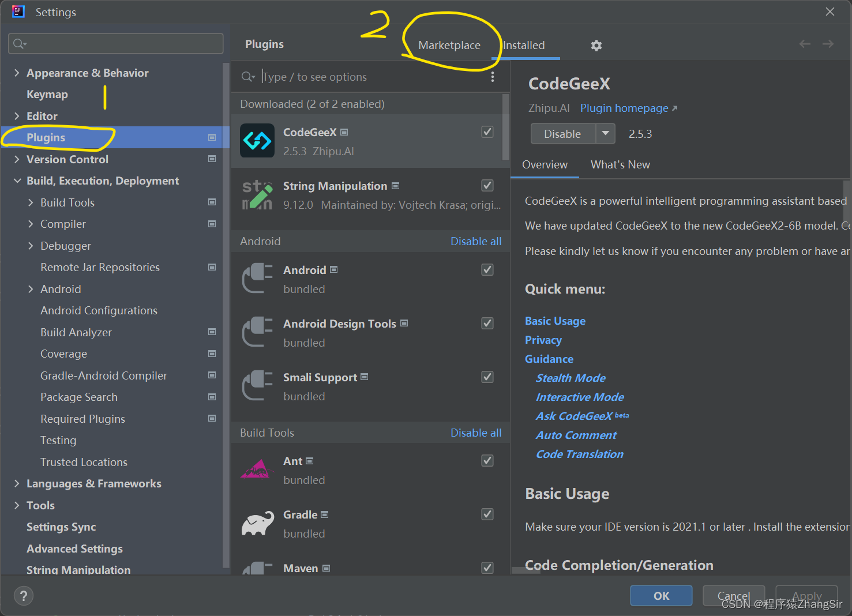Image resolution: width=852 pixels, height=616 pixels.
Task: Click the project-level icon next to Build Tools
Action: tap(212, 202)
